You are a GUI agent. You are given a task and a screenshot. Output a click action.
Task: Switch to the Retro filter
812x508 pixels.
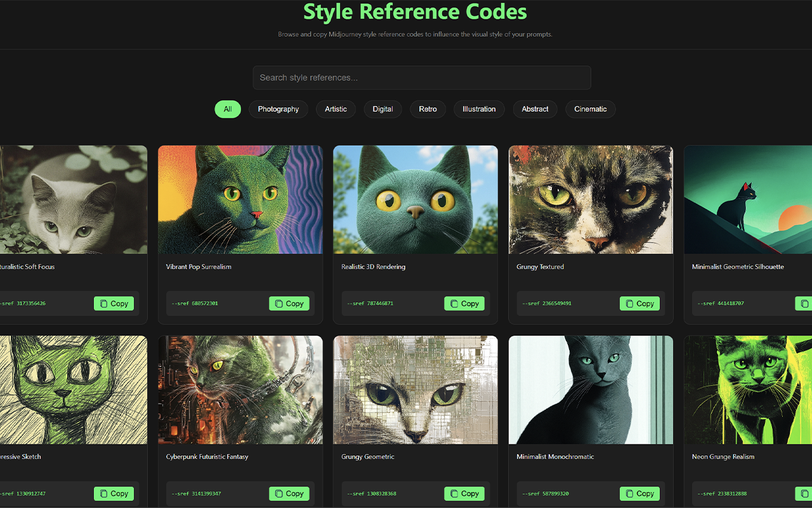click(x=428, y=109)
